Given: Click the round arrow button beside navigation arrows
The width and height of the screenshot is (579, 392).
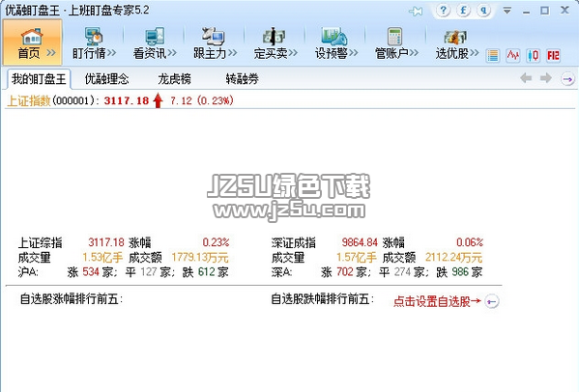Looking at the screenshot, I should (x=567, y=78).
